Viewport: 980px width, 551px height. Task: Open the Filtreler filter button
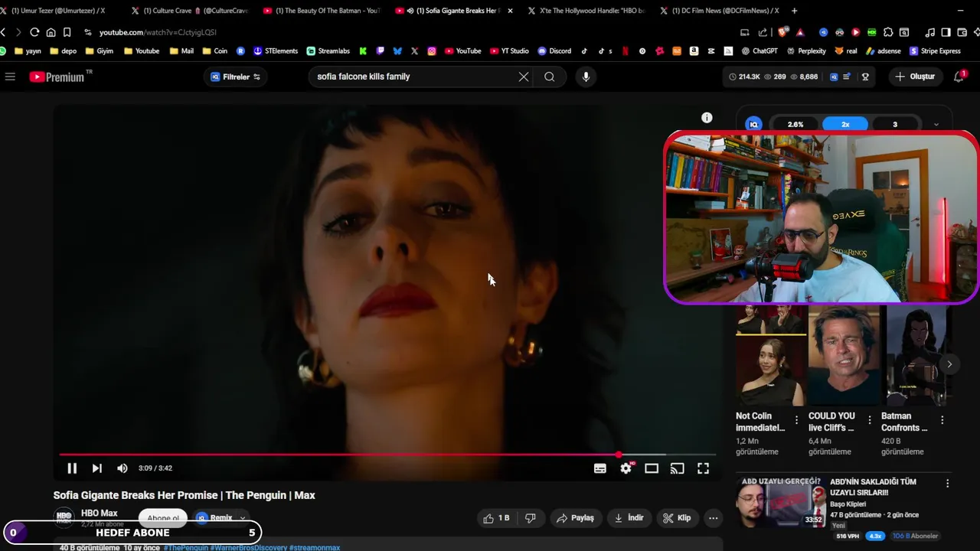click(x=235, y=77)
